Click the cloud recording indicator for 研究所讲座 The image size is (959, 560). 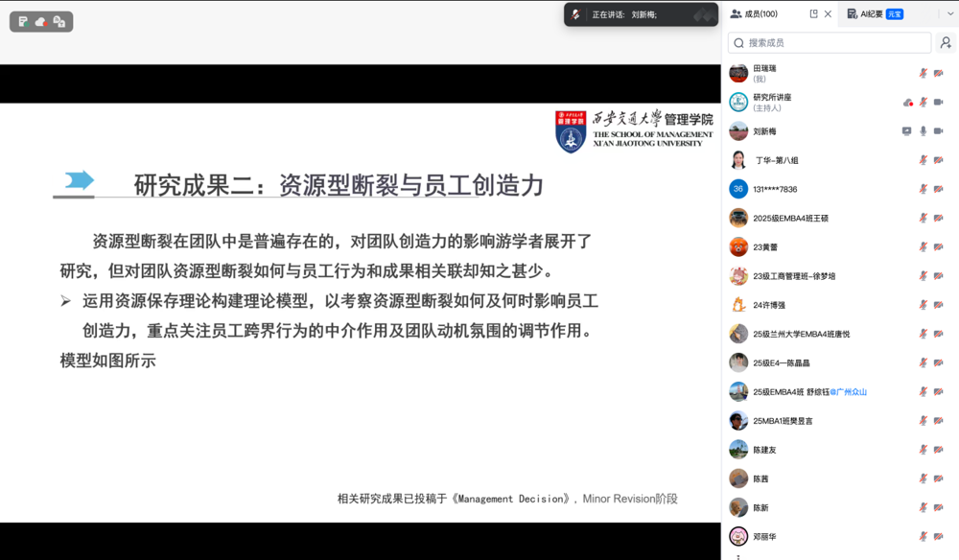pos(908,103)
